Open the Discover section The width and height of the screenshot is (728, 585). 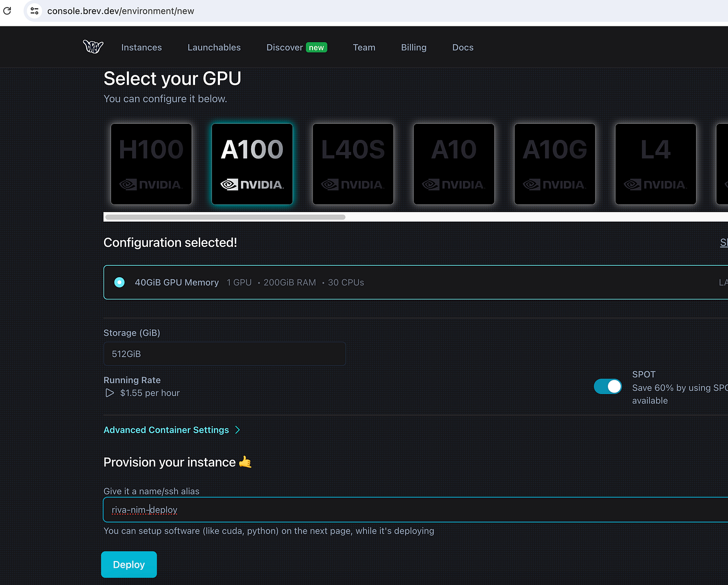284,47
